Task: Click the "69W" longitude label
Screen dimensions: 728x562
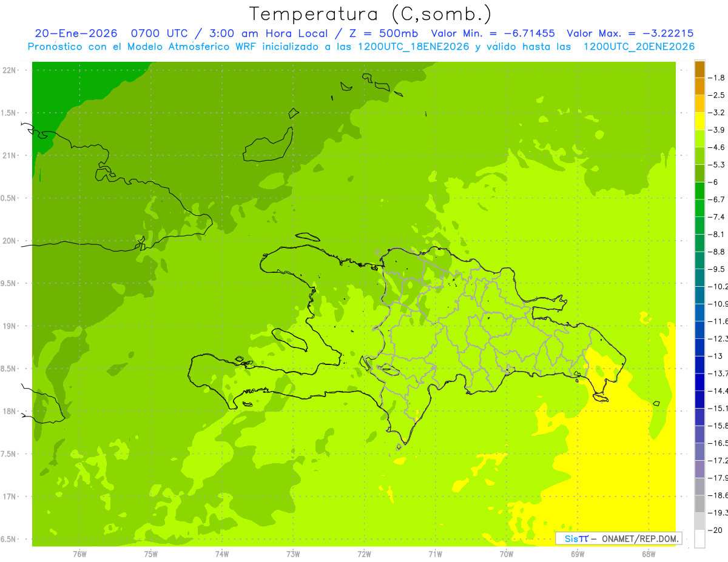Action: [578, 554]
